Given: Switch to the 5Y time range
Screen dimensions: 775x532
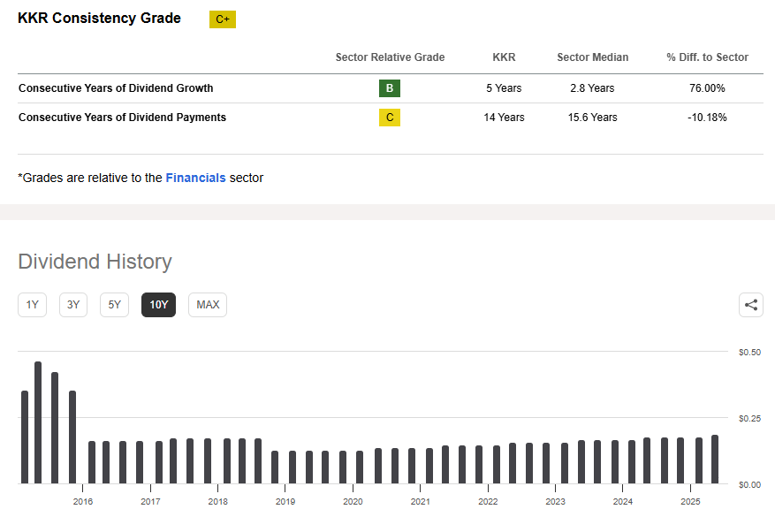Looking at the screenshot, I should click(115, 305).
